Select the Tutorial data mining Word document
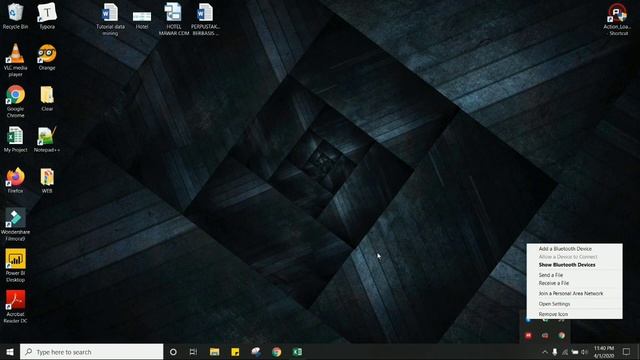The image size is (640, 360). coord(110,19)
